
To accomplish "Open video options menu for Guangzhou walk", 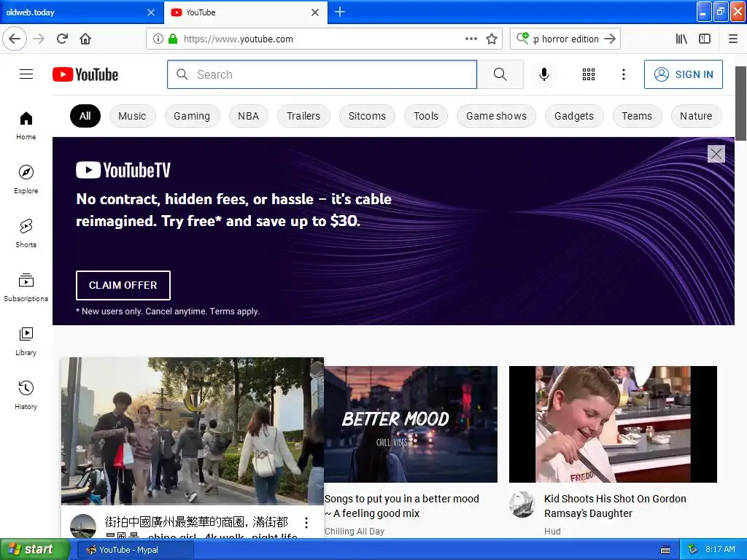I will 306,523.
